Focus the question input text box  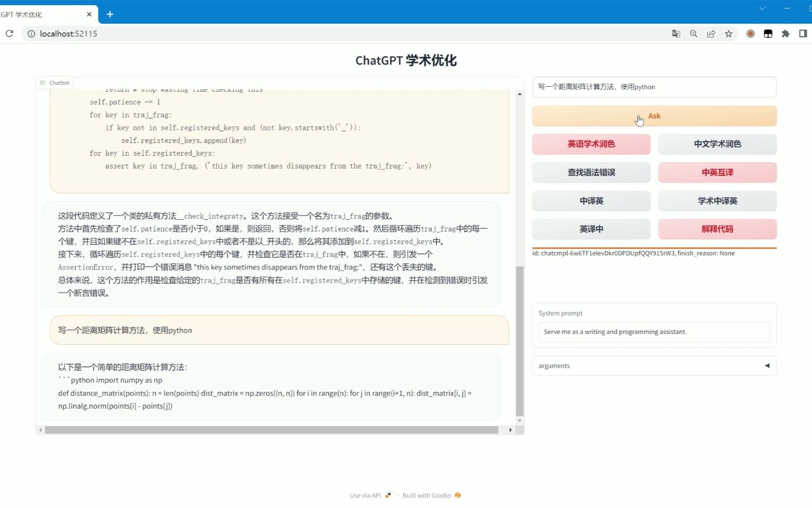pyautogui.click(x=654, y=87)
